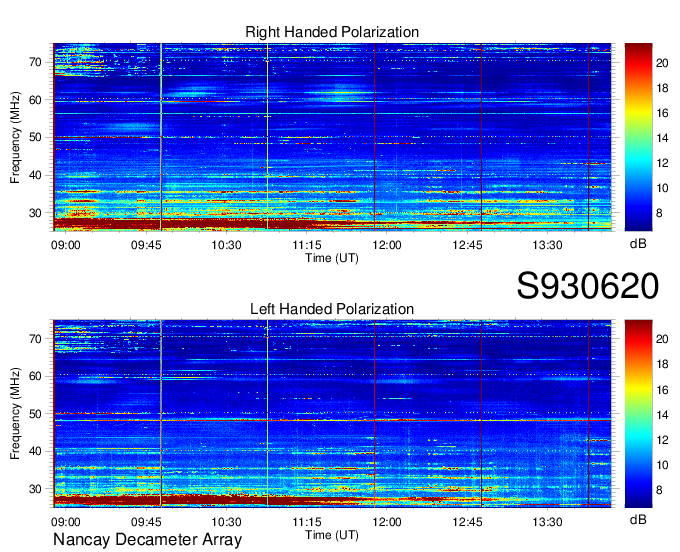
Task: Click "13:30" tick on Right Handed time axis
Action: (x=548, y=245)
